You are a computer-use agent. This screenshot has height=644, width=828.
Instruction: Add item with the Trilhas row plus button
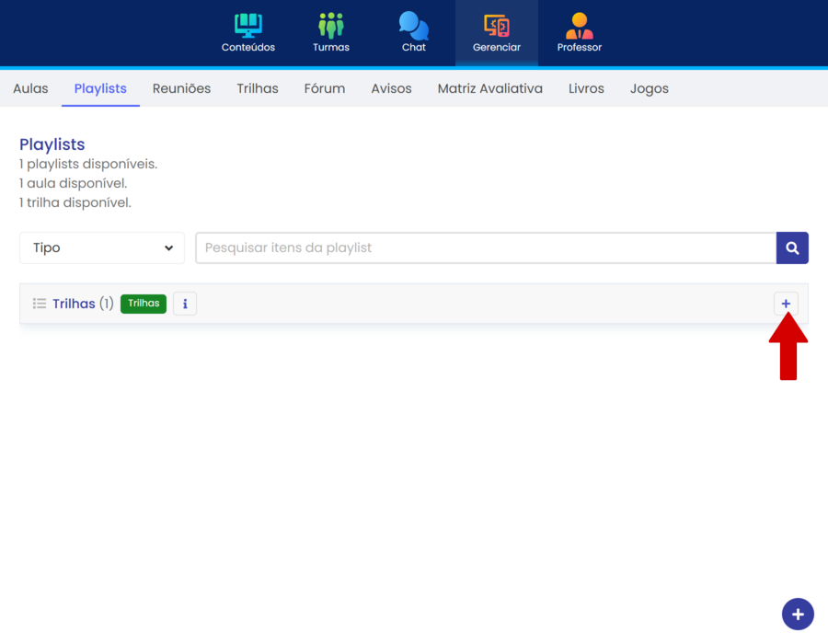(x=786, y=304)
